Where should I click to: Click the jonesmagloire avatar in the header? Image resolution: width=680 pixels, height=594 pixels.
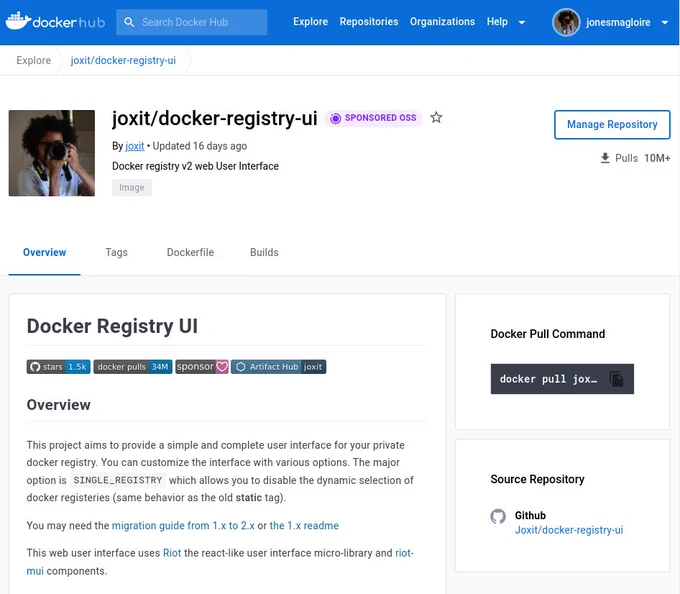[x=566, y=22]
